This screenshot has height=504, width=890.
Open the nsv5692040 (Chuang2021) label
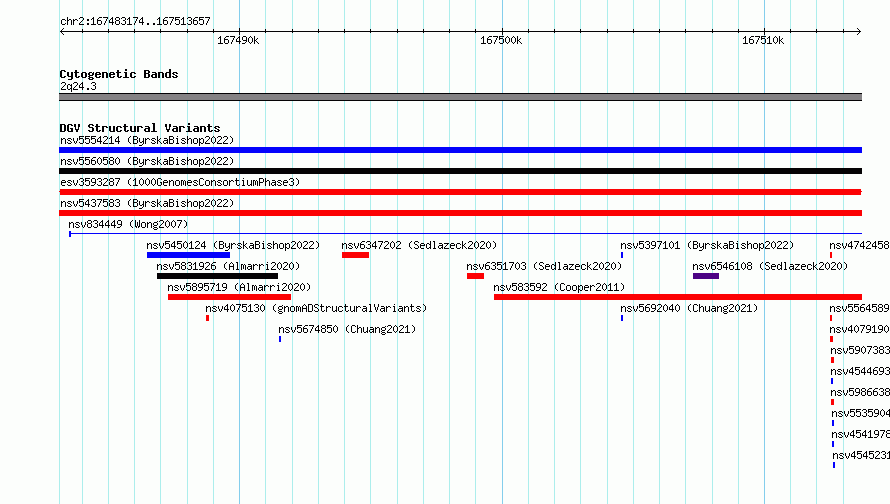(x=689, y=308)
